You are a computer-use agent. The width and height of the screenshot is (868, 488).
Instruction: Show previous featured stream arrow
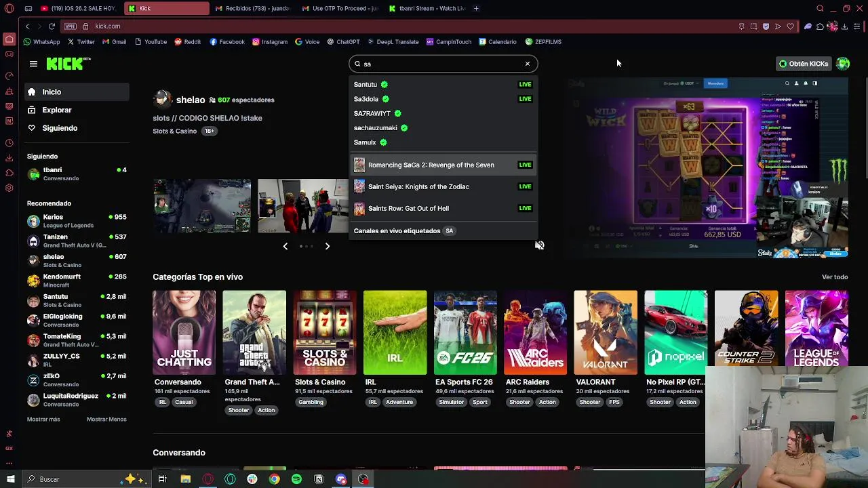[x=285, y=246]
